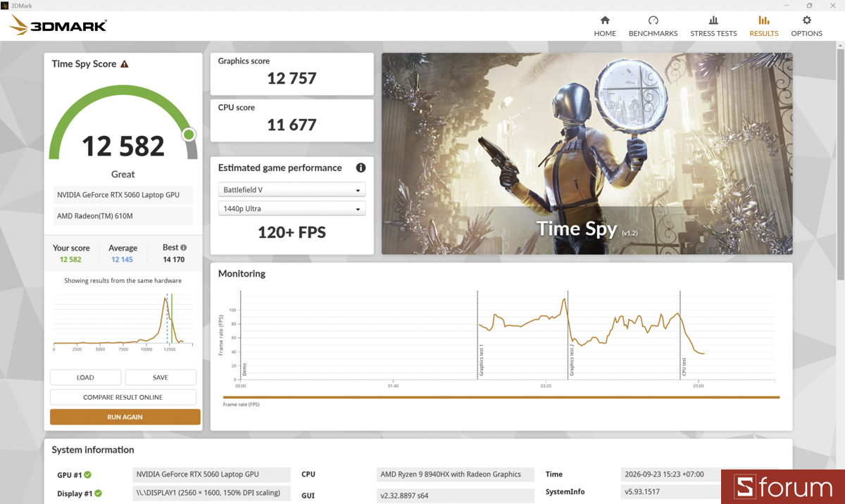The image size is (845, 504).
Task: Click COMPARE RESULT ONLINE button
Action: (123, 397)
